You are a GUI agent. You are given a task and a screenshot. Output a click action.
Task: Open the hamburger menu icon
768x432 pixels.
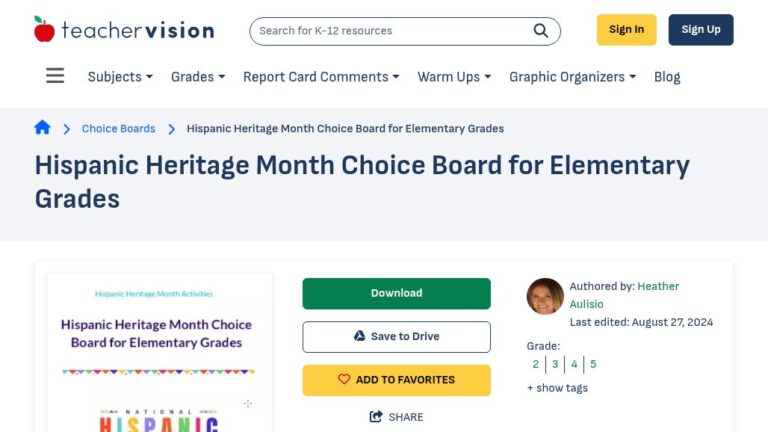pyautogui.click(x=55, y=76)
